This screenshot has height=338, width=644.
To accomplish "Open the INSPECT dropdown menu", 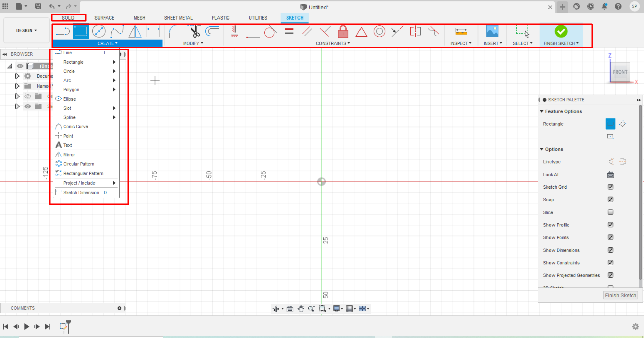I will (x=461, y=43).
